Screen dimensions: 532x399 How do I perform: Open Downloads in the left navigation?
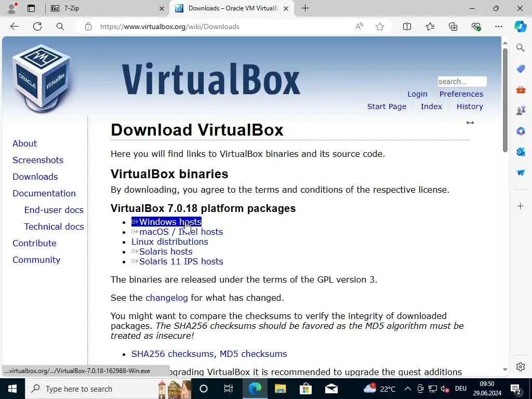point(35,177)
